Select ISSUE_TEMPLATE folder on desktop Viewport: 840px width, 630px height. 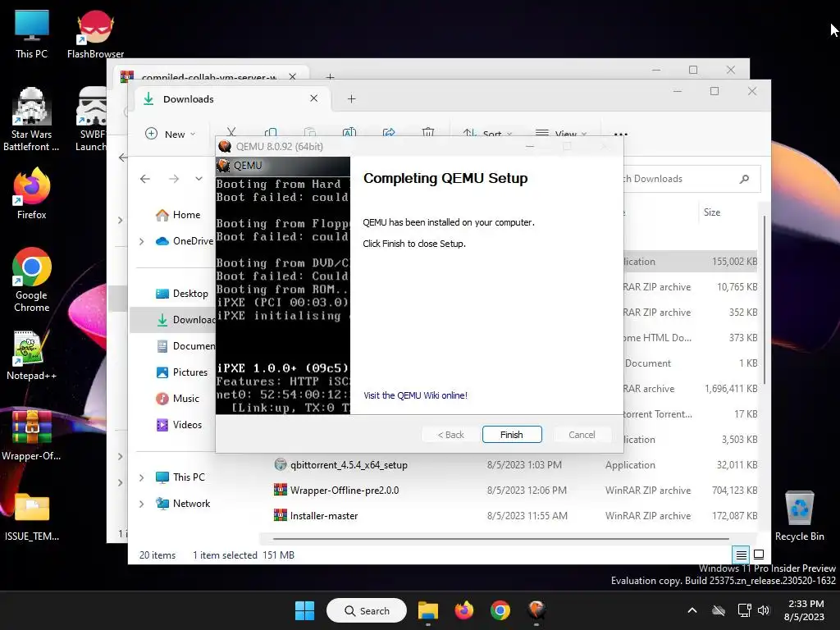(x=31, y=516)
